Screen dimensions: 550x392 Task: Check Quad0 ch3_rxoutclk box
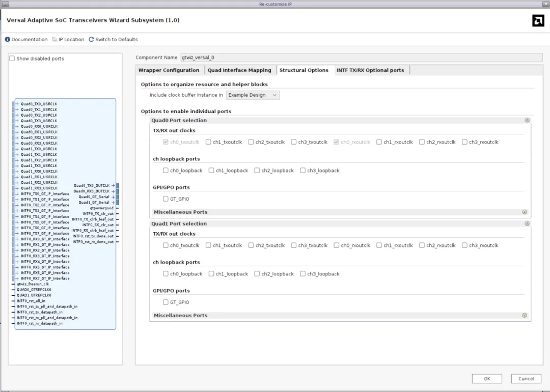coord(465,142)
